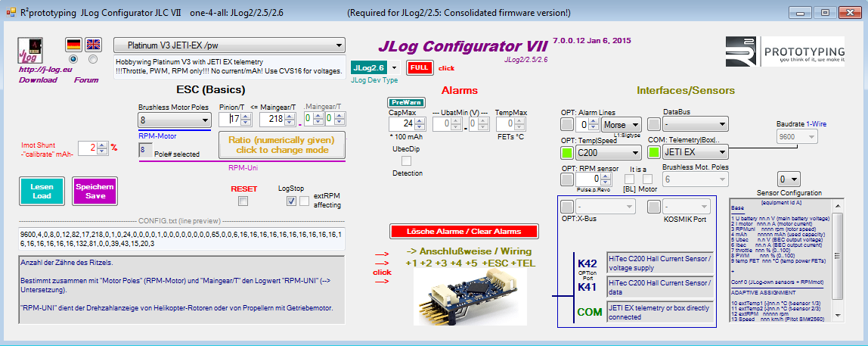The height and width of the screenshot is (346, 868).
Task: Select the radio button under German flag
Action: click(73, 59)
